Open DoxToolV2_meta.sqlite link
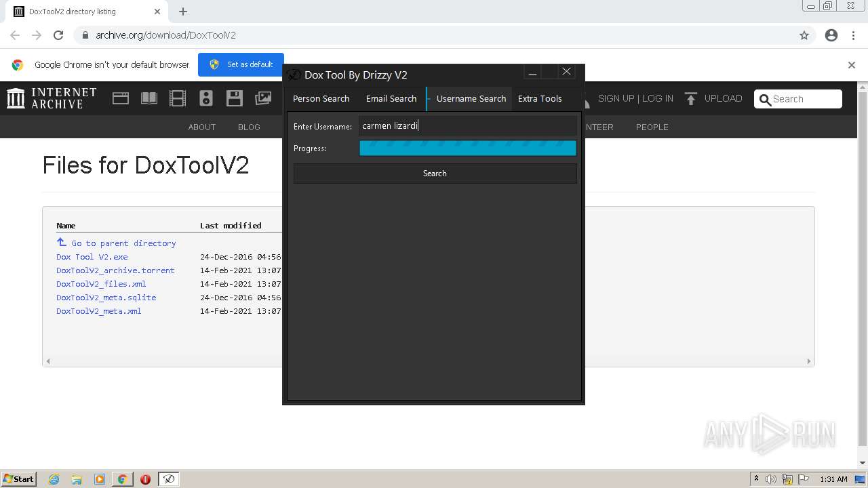Screen dimensions: 868x488 106,298
